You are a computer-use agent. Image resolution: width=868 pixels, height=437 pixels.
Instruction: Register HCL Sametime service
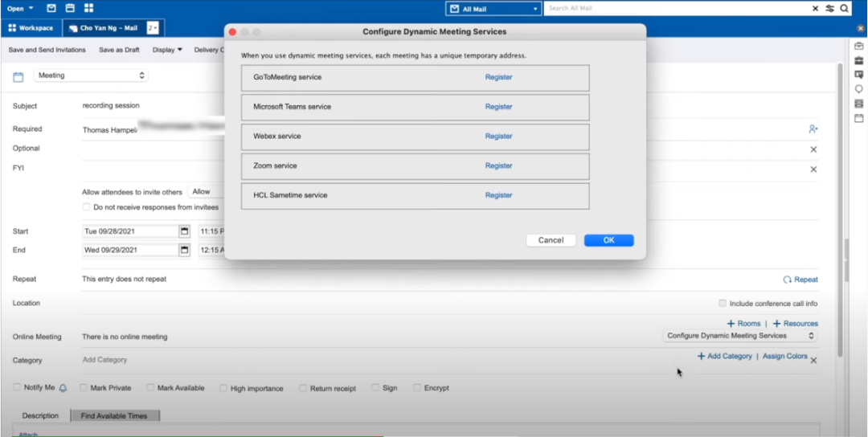coord(499,195)
